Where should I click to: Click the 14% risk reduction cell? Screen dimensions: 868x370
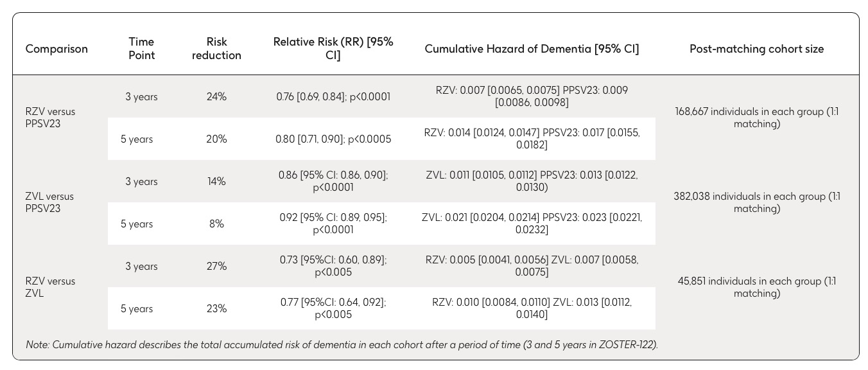click(x=217, y=182)
